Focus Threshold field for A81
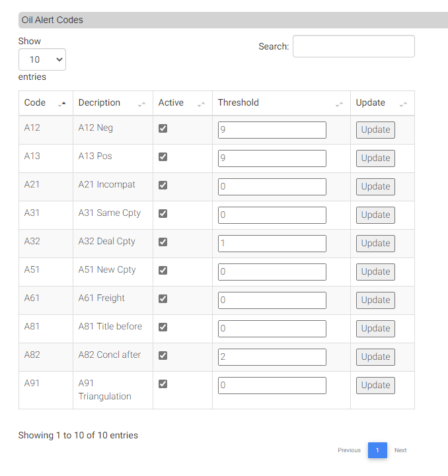Image resolution: width=448 pixels, height=476 pixels. point(272,329)
